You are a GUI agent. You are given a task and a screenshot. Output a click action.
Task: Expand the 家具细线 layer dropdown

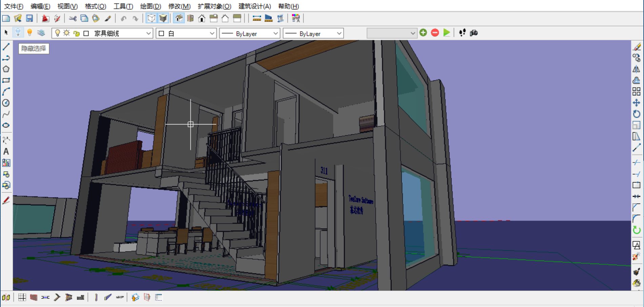(148, 33)
